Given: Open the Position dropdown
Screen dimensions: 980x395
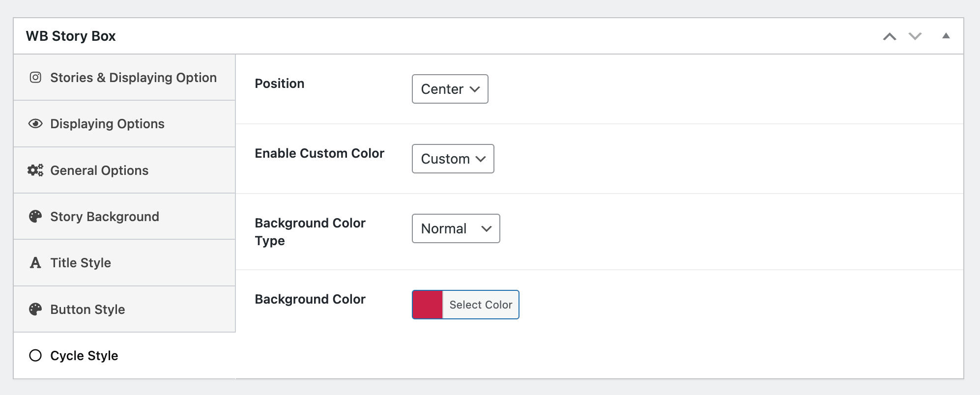Looking at the screenshot, I should point(450,89).
